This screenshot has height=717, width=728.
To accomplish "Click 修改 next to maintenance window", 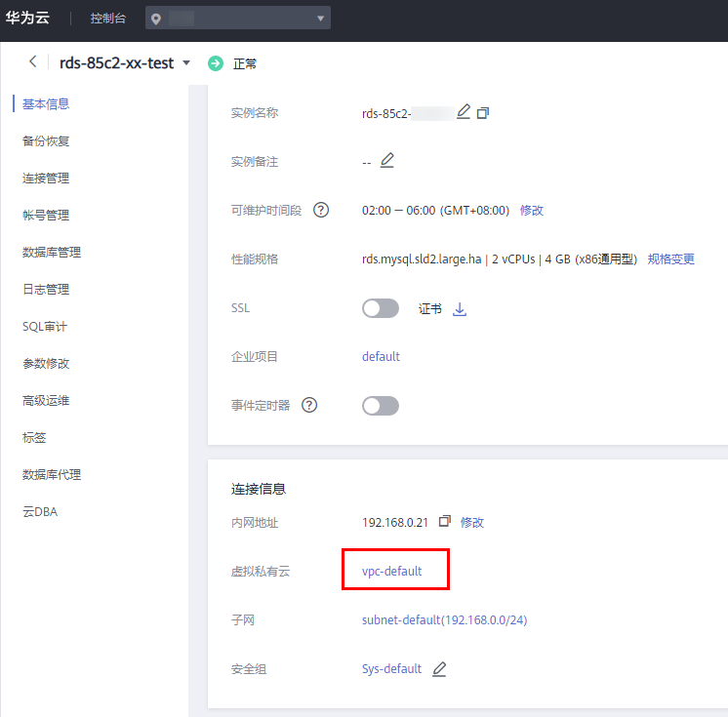I will pos(532,210).
